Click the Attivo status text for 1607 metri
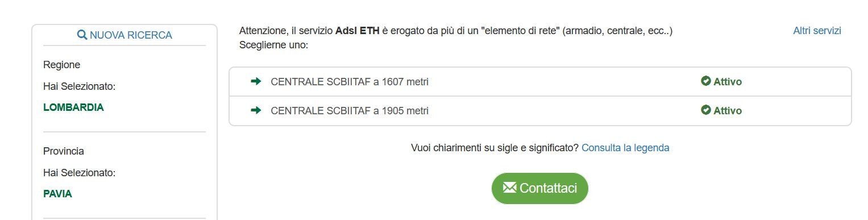This screenshot has height=220, width=868. click(728, 82)
